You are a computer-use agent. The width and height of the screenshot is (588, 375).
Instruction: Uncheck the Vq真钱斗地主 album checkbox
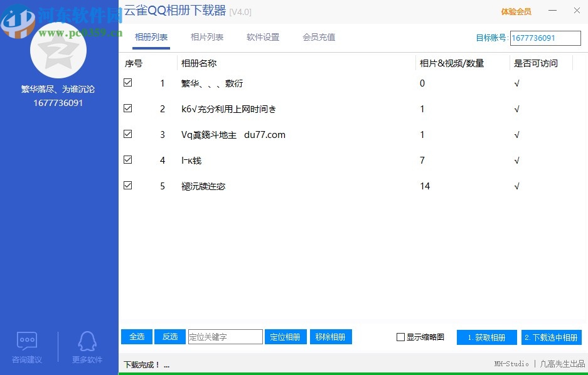pos(127,134)
